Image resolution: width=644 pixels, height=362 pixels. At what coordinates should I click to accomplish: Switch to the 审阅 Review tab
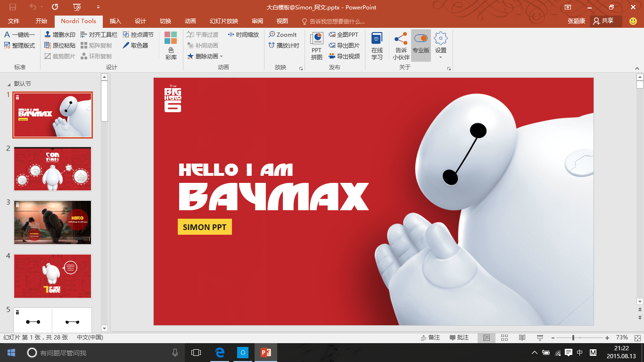tap(257, 21)
